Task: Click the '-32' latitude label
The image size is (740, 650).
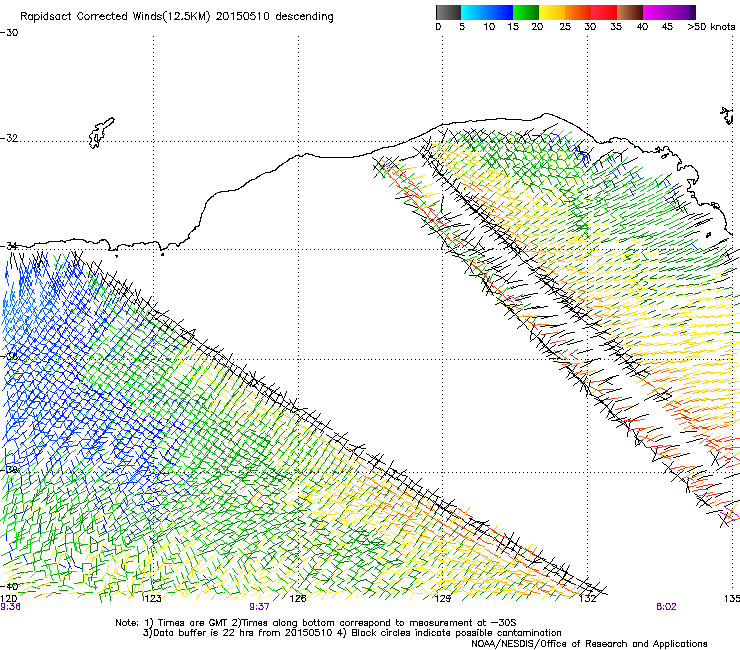Action: coord(9,138)
